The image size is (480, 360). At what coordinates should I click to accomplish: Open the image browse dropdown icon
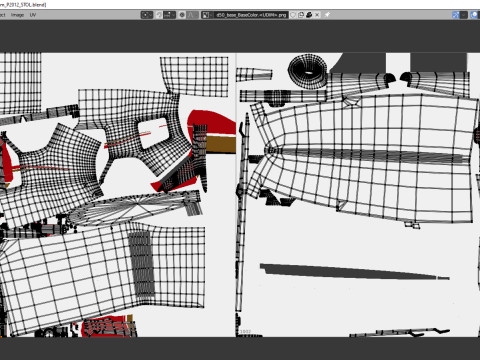[207, 15]
